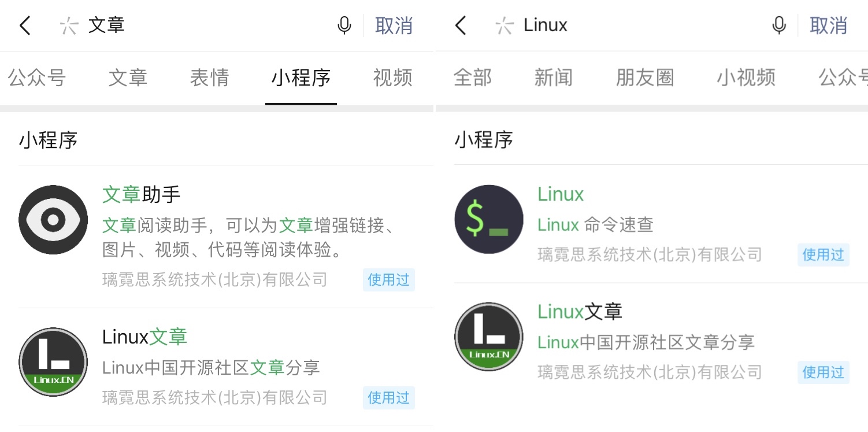The image size is (868, 432).
Task: Tap microphone icon in the Linux search bar
Action: [779, 25]
